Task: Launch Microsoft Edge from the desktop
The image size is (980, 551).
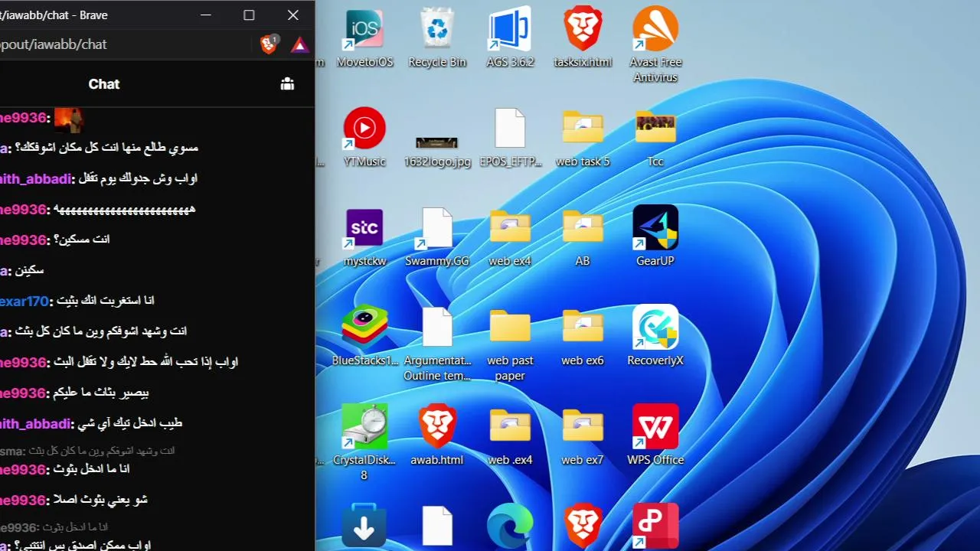Action: tap(510, 527)
